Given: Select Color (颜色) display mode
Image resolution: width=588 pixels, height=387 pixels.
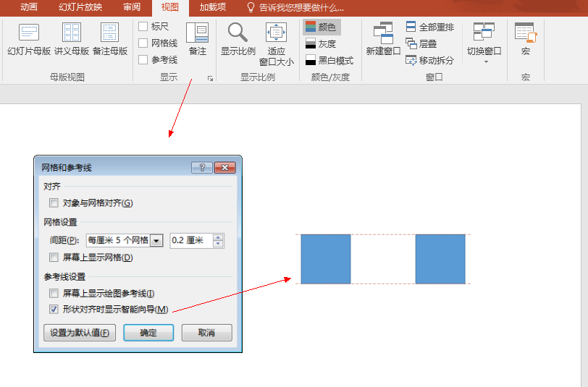Looking at the screenshot, I should point(322,27).
